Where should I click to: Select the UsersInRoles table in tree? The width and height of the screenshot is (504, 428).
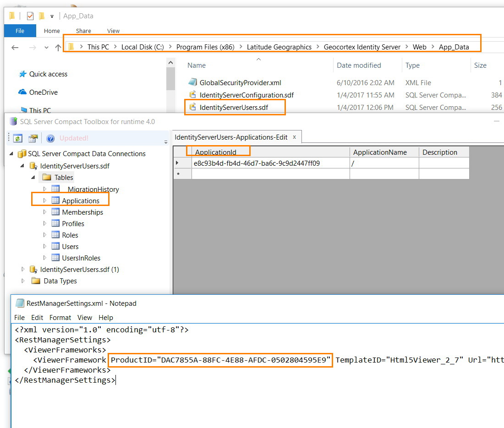coord(81,258)
